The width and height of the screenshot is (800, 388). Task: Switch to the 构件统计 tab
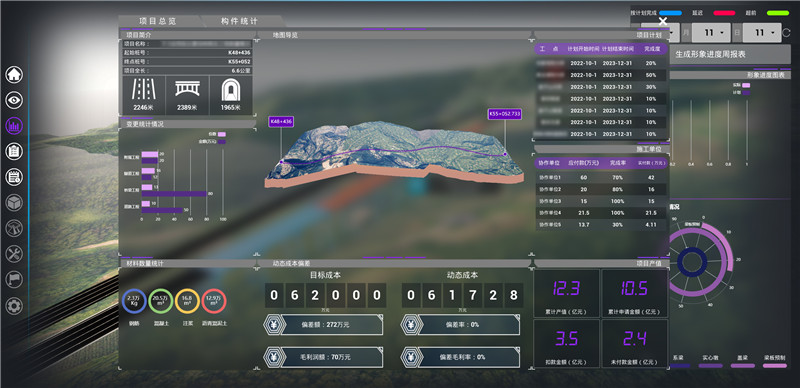(x=240, y=21)
